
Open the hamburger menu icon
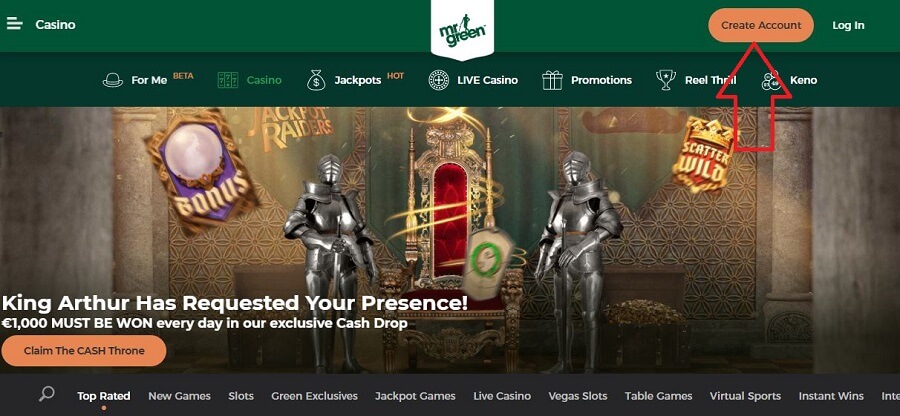tap(14, 24)
